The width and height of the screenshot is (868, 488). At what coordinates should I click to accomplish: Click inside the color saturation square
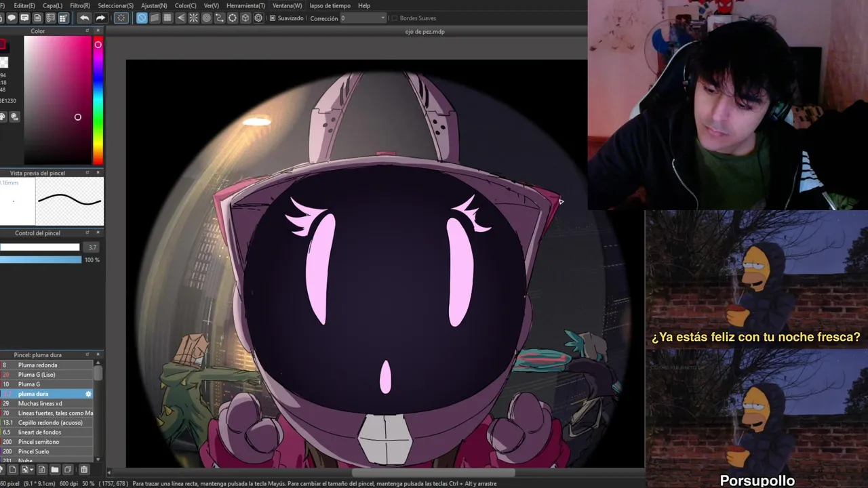[58, 100]
